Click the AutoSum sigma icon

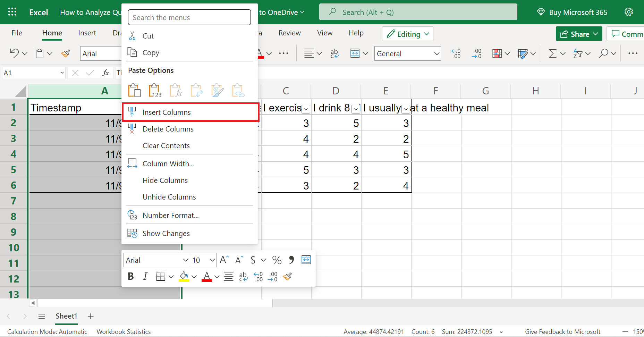click(552, 53)
